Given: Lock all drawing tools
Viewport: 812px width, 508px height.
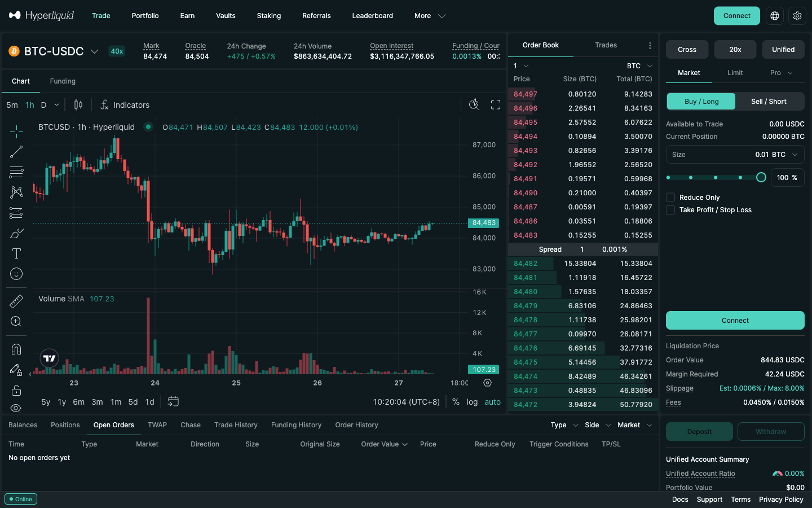Looking at the screenshot, I should [16, 390].
